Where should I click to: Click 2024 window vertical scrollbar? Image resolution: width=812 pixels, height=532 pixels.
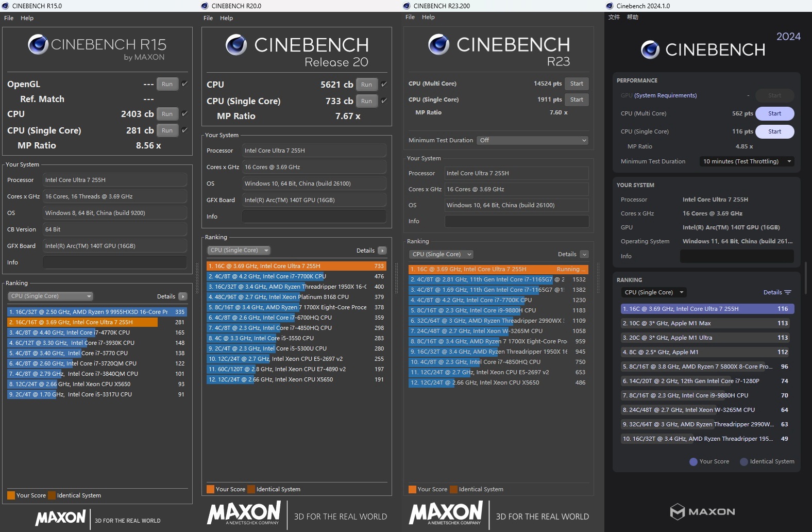tap(806, 278)
